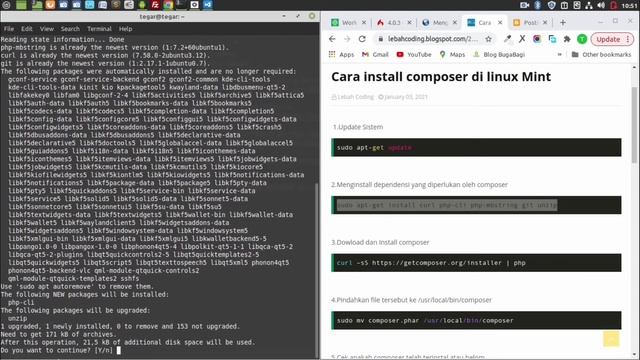Click the battery indicator in the system tray
This screenshot has width=640, height=360.
click(613, 5)
